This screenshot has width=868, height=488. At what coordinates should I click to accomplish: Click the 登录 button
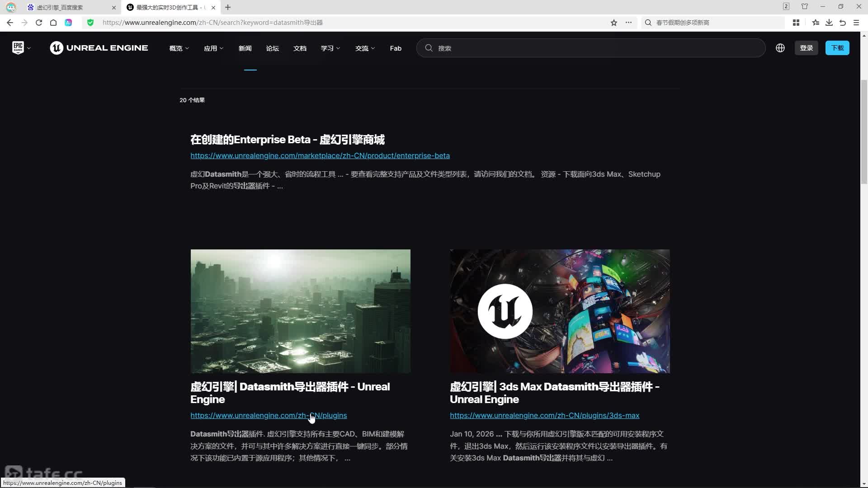[x=807, y=48]
